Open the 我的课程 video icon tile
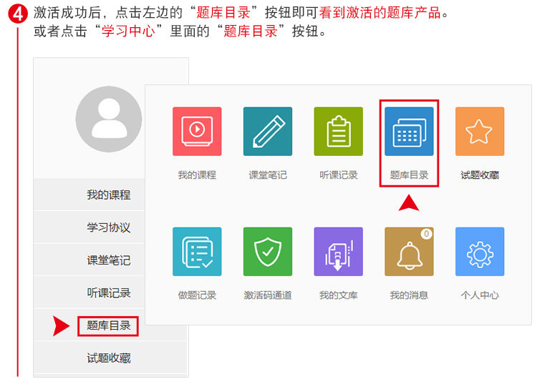 [x=197, y=132]
